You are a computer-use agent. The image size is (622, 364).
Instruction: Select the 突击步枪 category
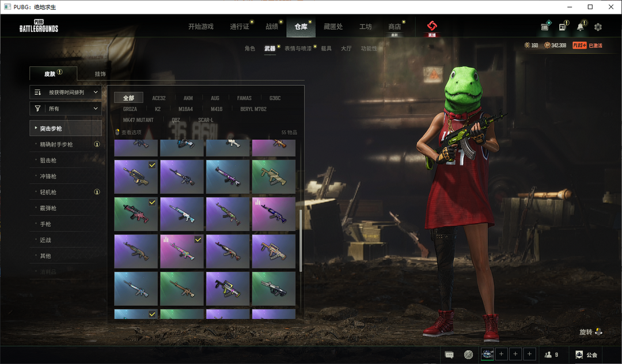click(x=66, y=128)
